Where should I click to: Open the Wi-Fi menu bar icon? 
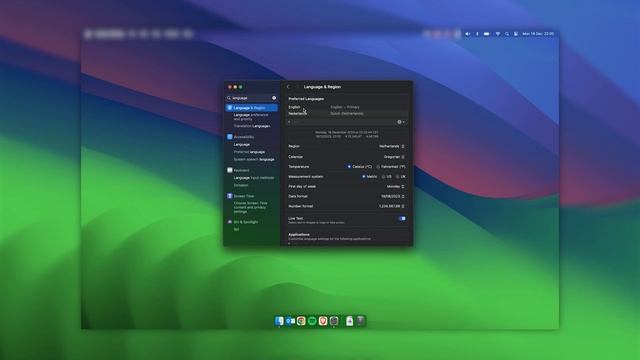click(498, 34)
